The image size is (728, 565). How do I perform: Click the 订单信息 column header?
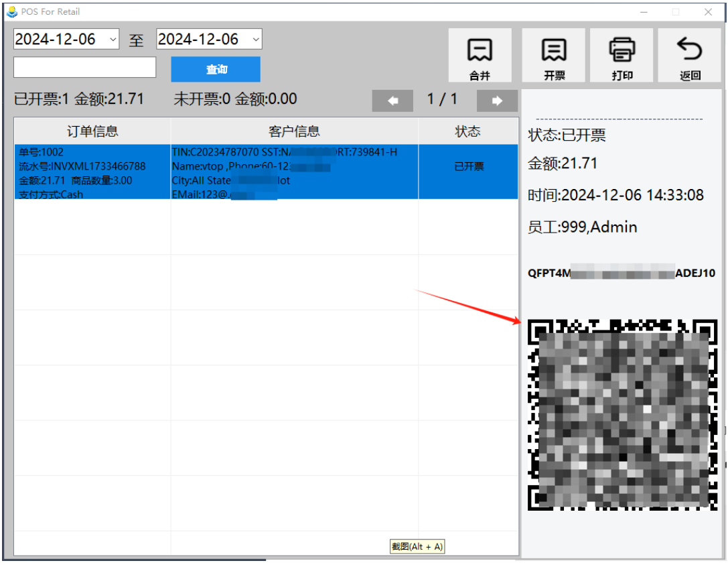pos(92,131)
